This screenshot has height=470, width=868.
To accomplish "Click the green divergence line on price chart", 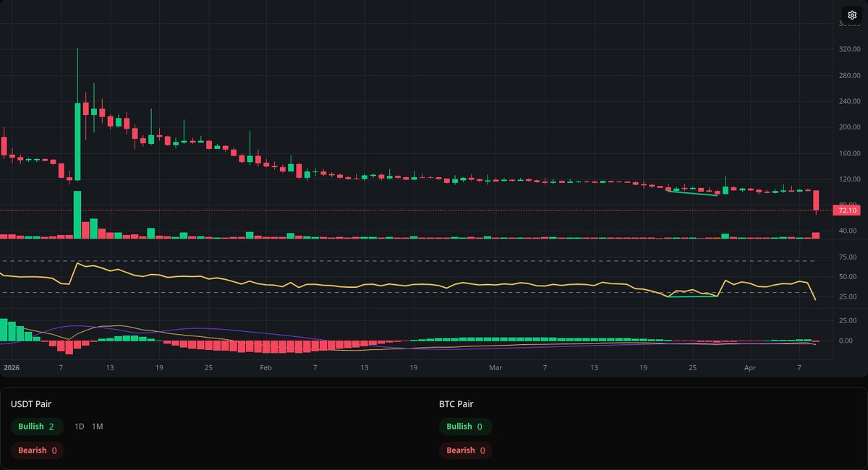I will pos(693,193).
